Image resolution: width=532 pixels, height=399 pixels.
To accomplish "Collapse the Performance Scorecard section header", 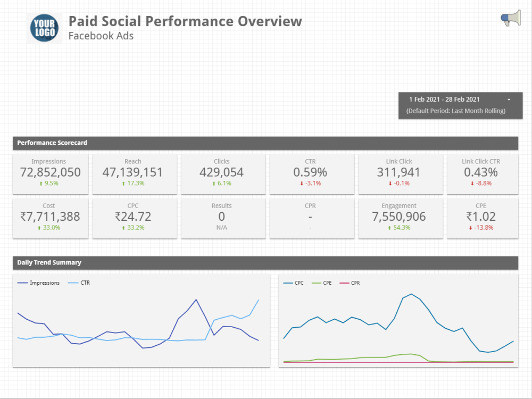I will pos(52,143).
